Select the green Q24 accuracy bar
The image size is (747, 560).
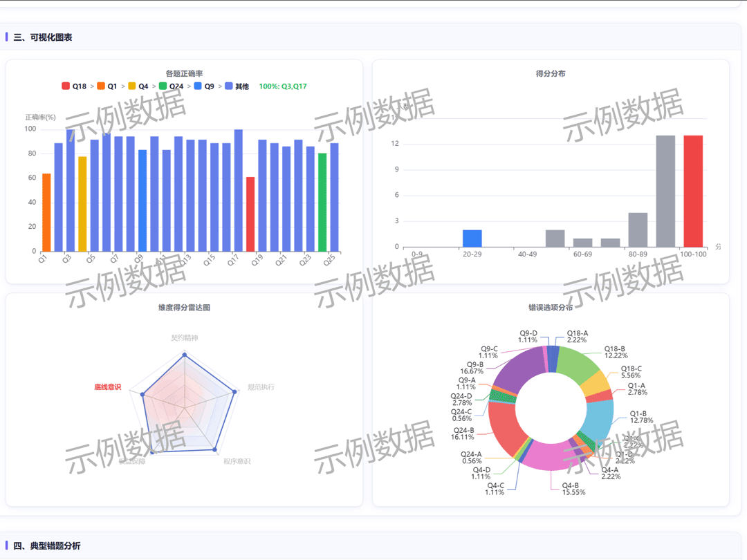click(322, 203)
